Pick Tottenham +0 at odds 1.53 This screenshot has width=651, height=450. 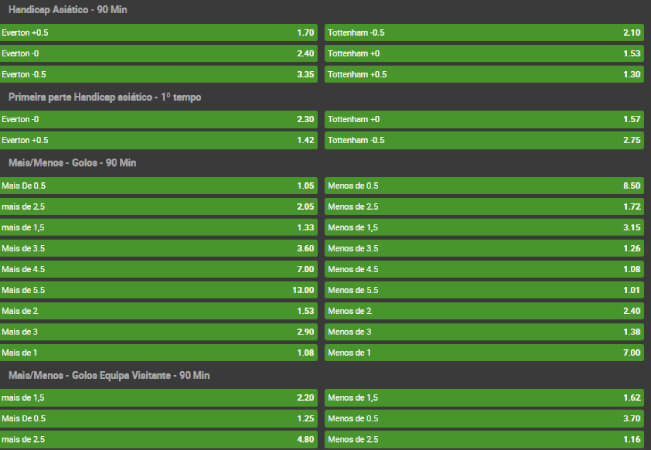pyautogui.click(x=484, y=54)
